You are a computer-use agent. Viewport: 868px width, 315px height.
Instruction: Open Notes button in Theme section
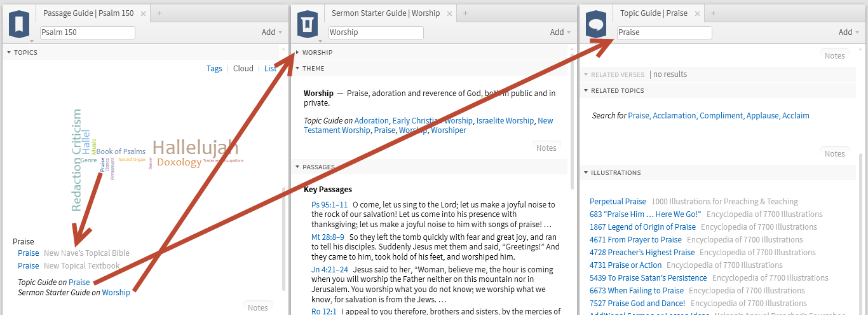tap(546, 148)
